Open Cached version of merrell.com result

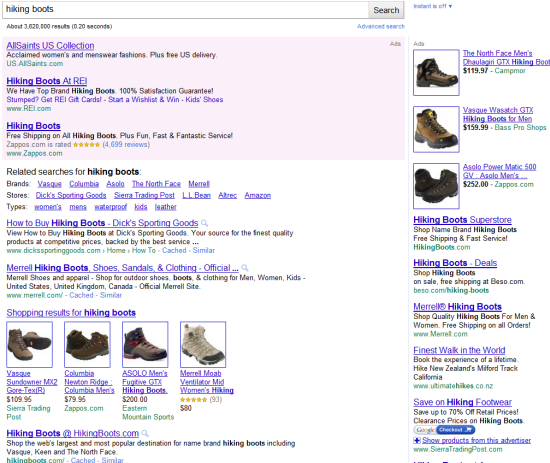81,295
